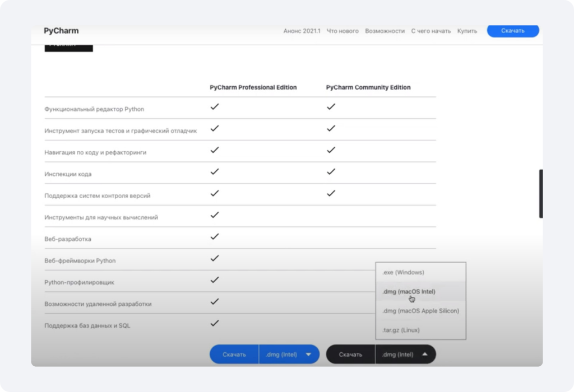
Task: Click Professional checkmark for Веб-разработка row
Action: [x=214, y=237]
